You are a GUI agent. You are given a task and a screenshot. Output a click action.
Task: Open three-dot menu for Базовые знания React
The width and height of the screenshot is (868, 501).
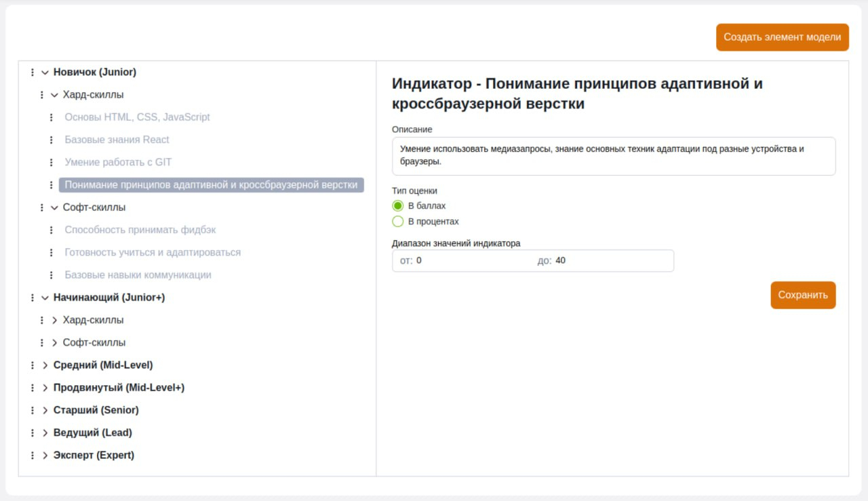(x=51, y=140)
